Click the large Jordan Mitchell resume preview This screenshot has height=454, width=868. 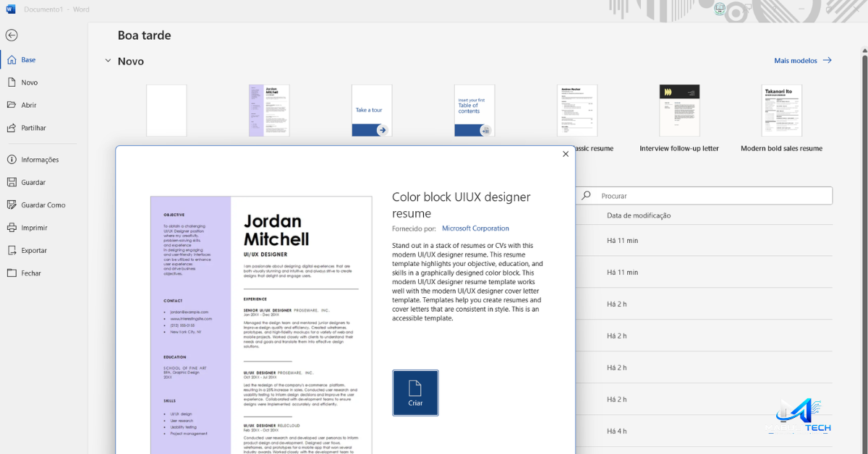click(x=261, y=325)
